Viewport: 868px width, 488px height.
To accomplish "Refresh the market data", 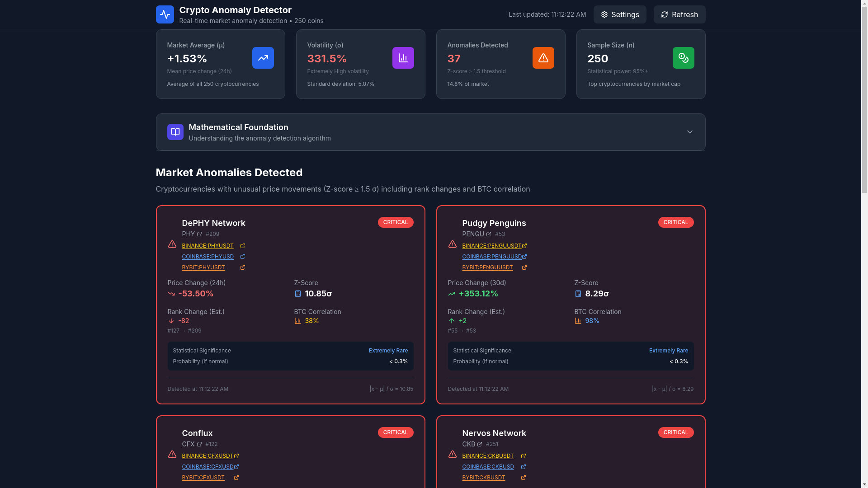I will (679, 14).
